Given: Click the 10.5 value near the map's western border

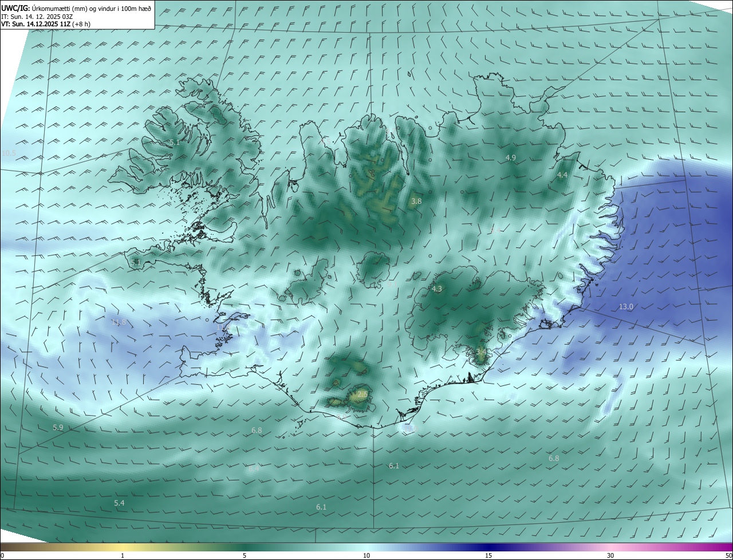Looking at the screenshot, I should [9, 153].
